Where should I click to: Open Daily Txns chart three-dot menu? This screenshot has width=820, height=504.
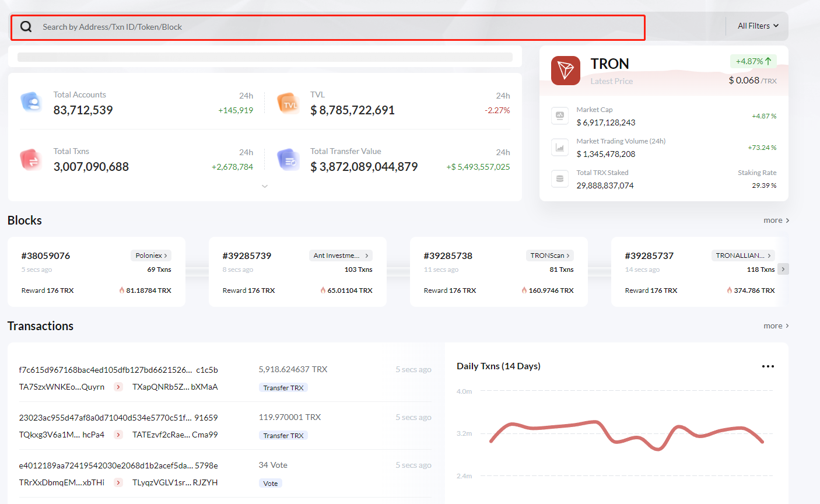[x=768, y=366]
